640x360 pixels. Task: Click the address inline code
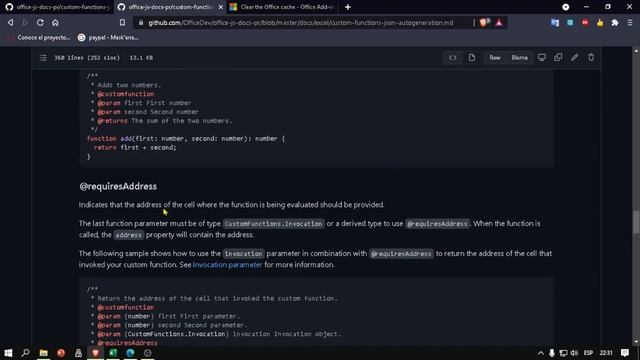coord(128,235)
